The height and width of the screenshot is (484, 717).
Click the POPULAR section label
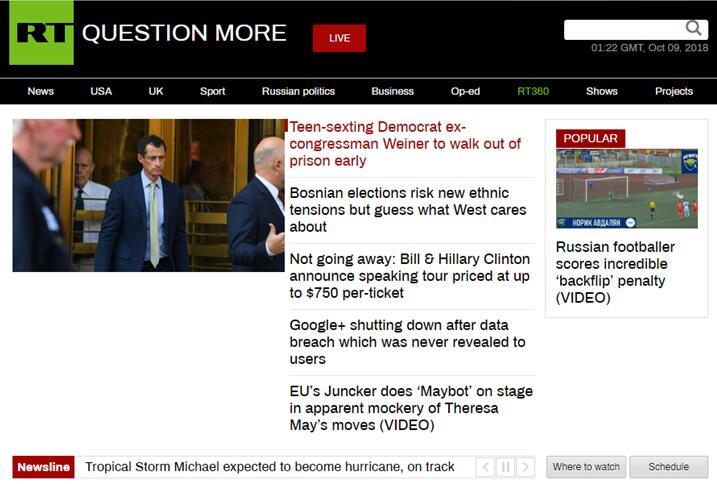click(x=590, y=138)
